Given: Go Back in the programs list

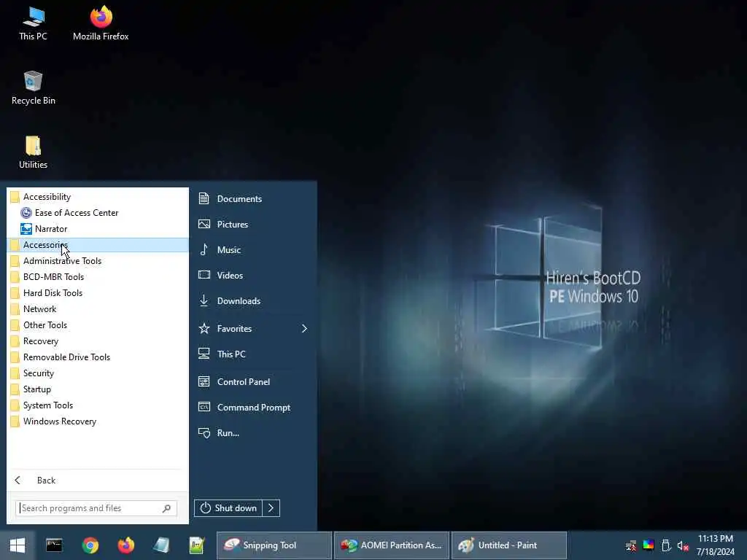Looking at the screenshot, I should [98, 481].
